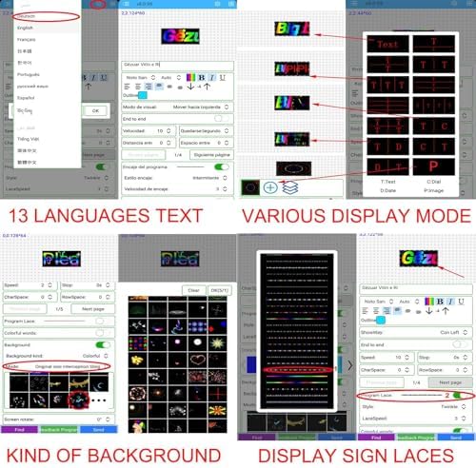Select Tiếng Việt in the language menu

point(28,139)
